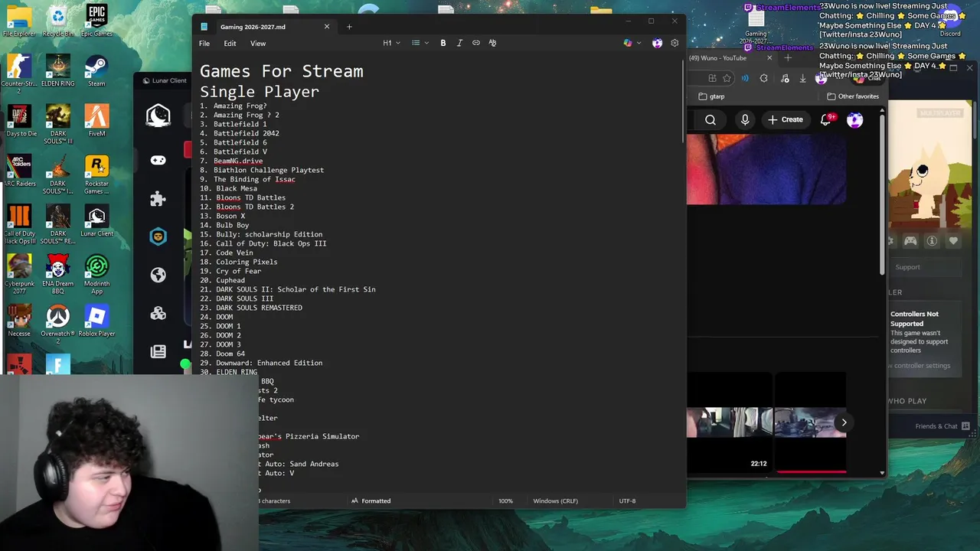Viewport: 980px width, 551px height.
Task: Click the Formatted status bar toggle
Action: [x=371, y=500]
